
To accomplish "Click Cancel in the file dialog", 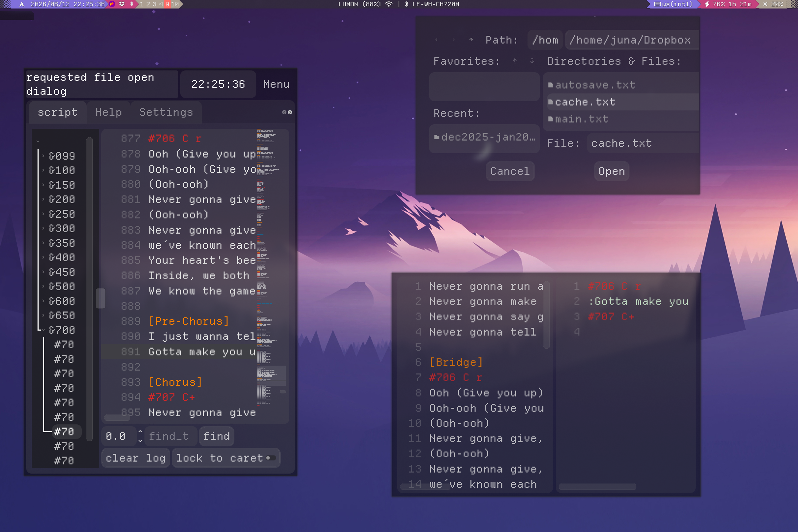I will (x=510, y=171).
